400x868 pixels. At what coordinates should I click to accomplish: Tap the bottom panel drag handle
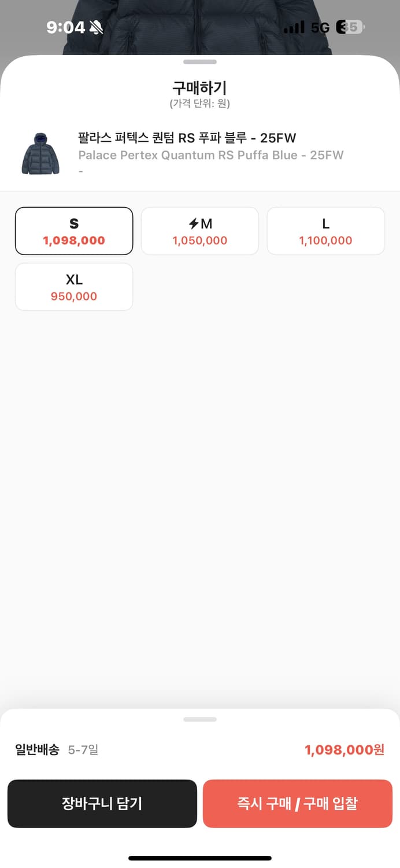click(200, 719)
